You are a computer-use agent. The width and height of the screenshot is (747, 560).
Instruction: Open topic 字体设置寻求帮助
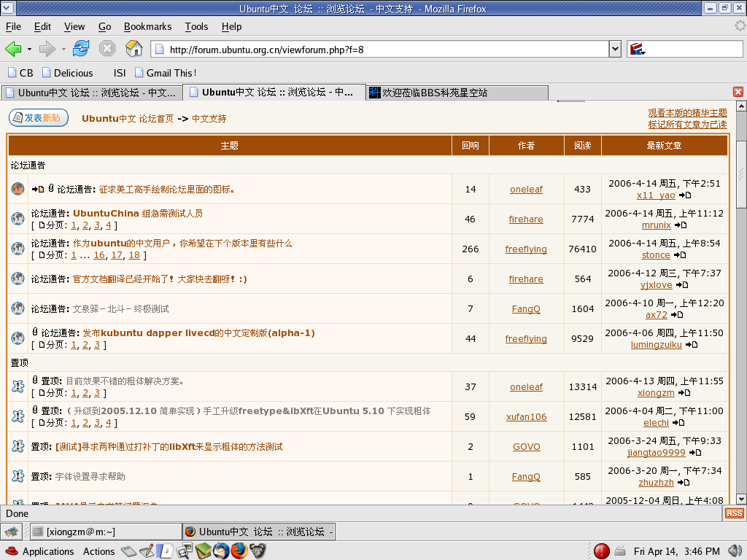[90, 477]
